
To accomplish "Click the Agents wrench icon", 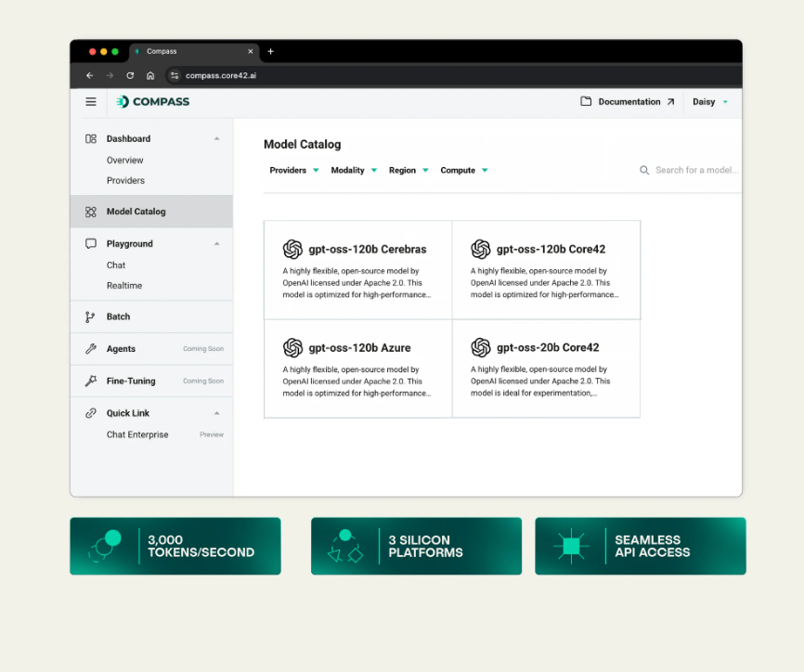I will pos(90,349).
